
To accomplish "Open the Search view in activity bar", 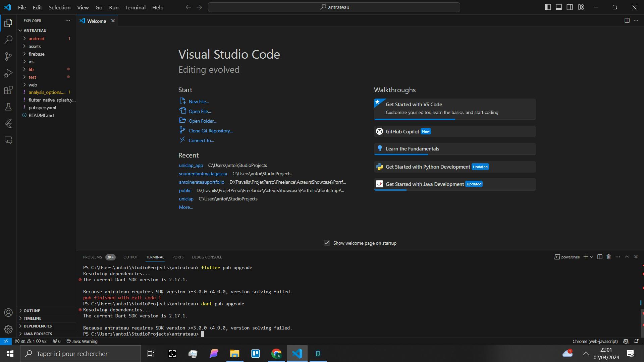I will coord(8,40).
